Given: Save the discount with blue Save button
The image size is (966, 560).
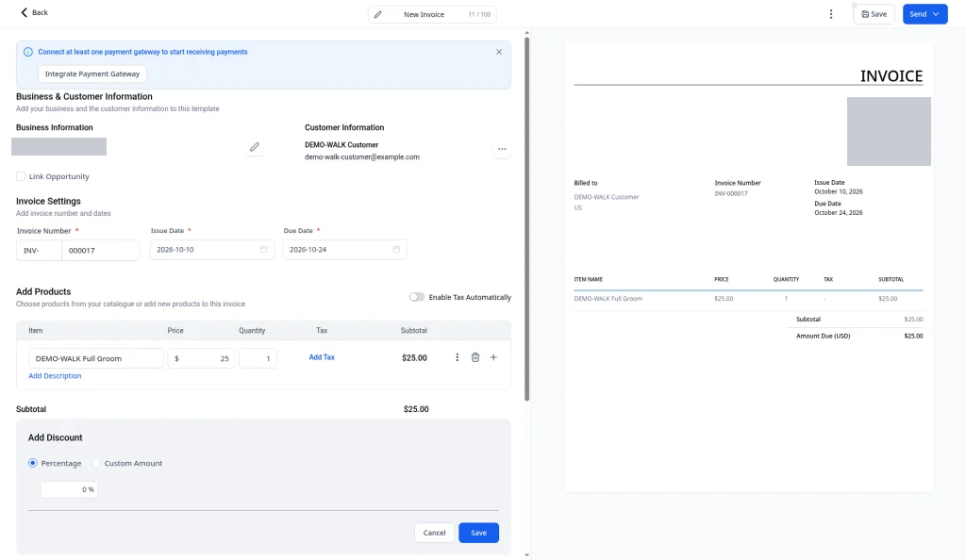Looking at the screenshot, I should 478,533.
